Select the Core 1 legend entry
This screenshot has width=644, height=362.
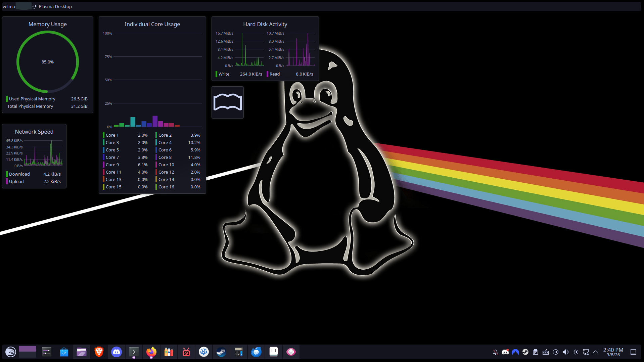(x=125, y=135)
